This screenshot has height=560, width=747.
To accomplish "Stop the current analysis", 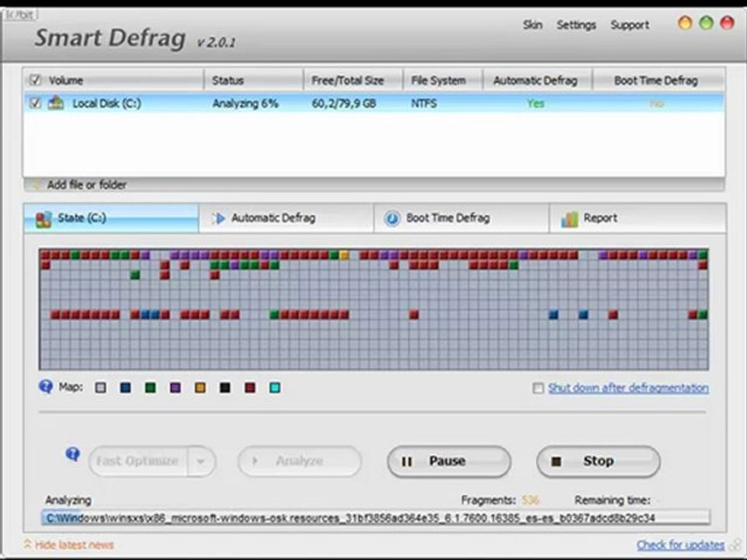I will (598, 461).
